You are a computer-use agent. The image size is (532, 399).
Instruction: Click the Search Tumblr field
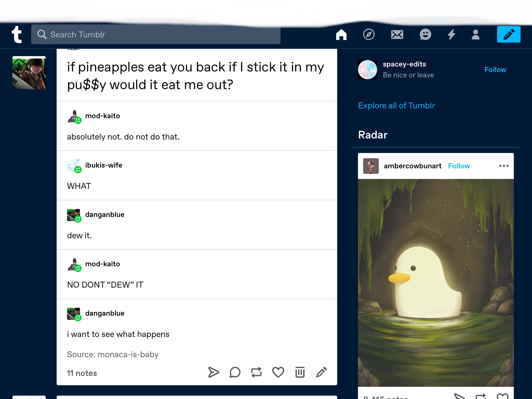click(156, 35)
